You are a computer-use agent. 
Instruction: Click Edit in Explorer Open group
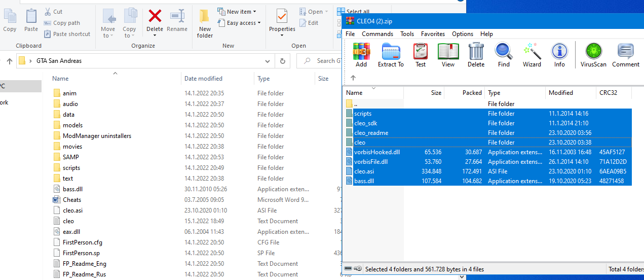309,23
